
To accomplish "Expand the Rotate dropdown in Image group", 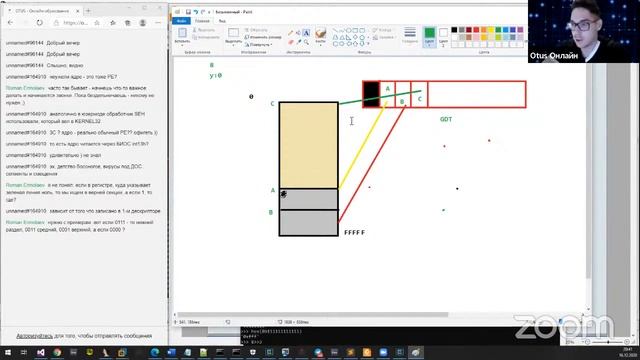I will [258, 44].
